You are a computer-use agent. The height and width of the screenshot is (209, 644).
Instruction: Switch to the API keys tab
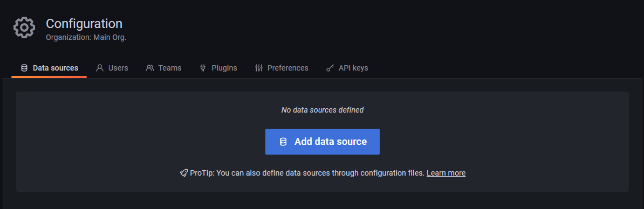click(347, 68)
